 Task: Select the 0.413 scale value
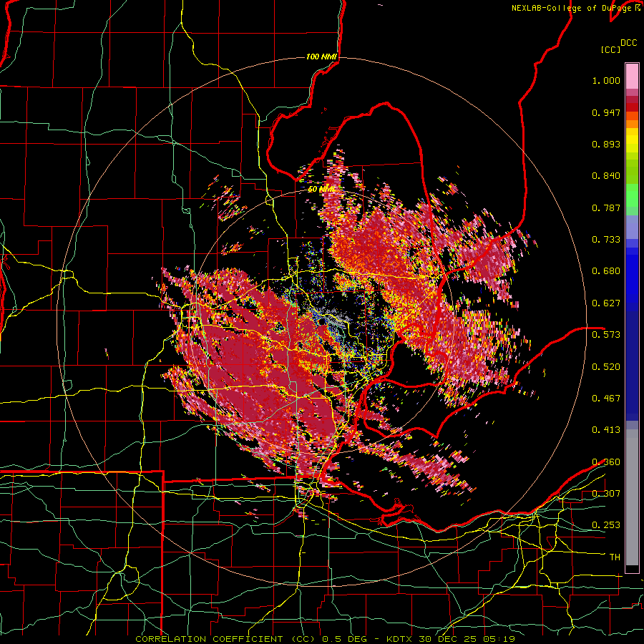[606, 430]
